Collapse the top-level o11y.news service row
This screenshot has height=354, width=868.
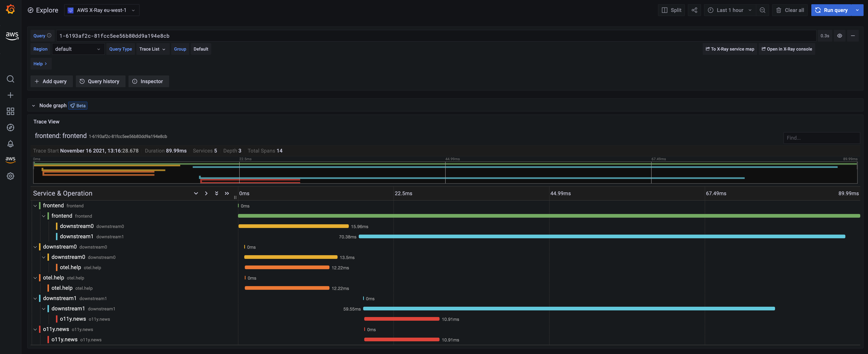(x=35, y=329)
